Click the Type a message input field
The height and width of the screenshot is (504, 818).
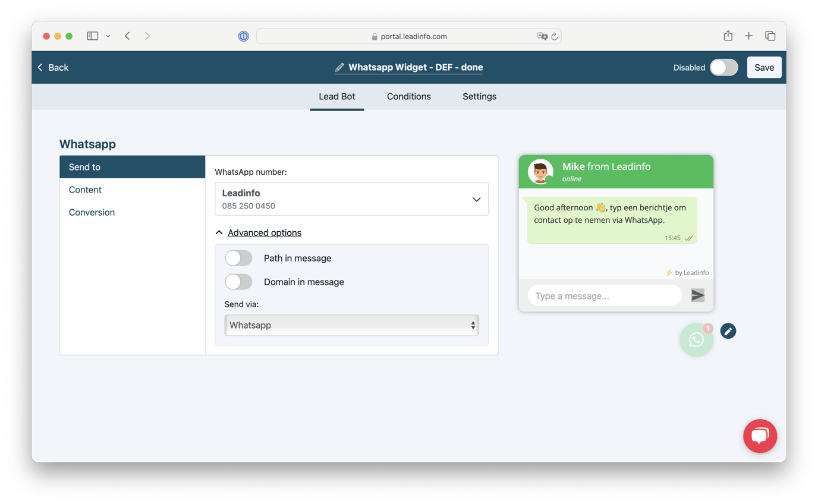coord(605,295)
